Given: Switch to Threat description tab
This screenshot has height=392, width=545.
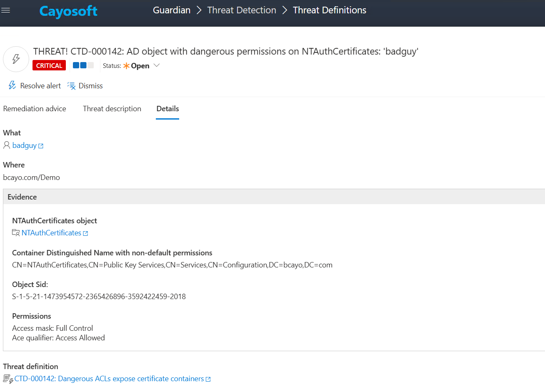Looking at the screenshot, I should [112, 109].
